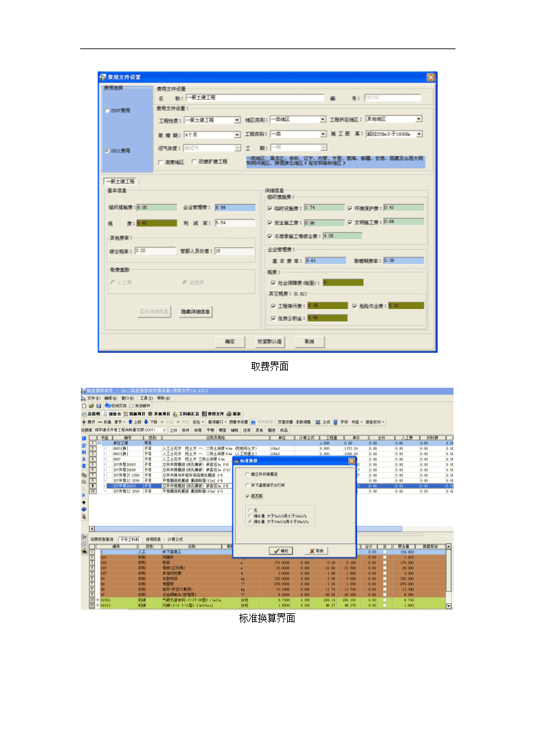Switch to the 总说明 view

(x=91, y=413)
